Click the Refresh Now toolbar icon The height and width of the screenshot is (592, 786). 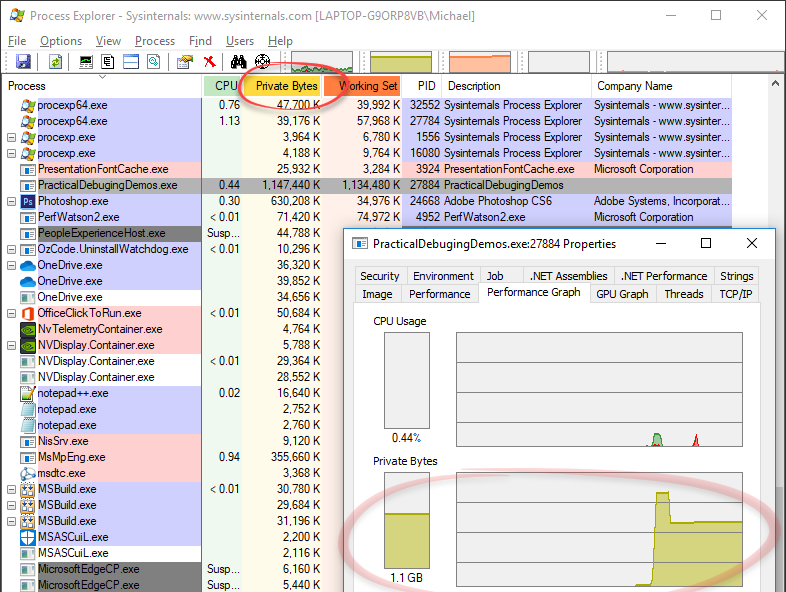click(55, 62)
